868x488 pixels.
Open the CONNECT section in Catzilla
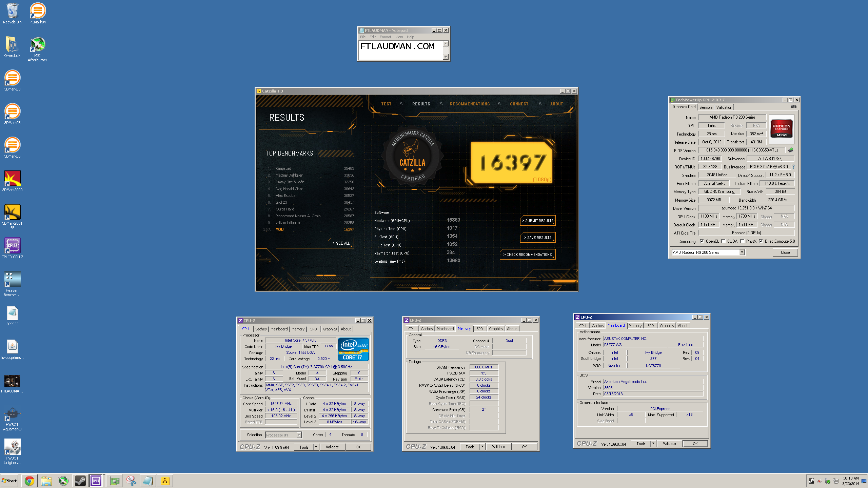coord(519,104)
